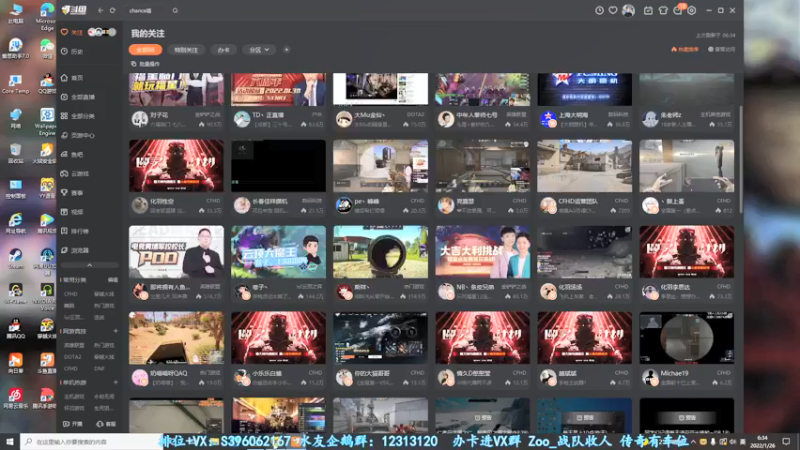The height and width of the screenshot is (450, 800).
Task: Open 全部分类 in the sidebar
Action: (x=78, y=116)
